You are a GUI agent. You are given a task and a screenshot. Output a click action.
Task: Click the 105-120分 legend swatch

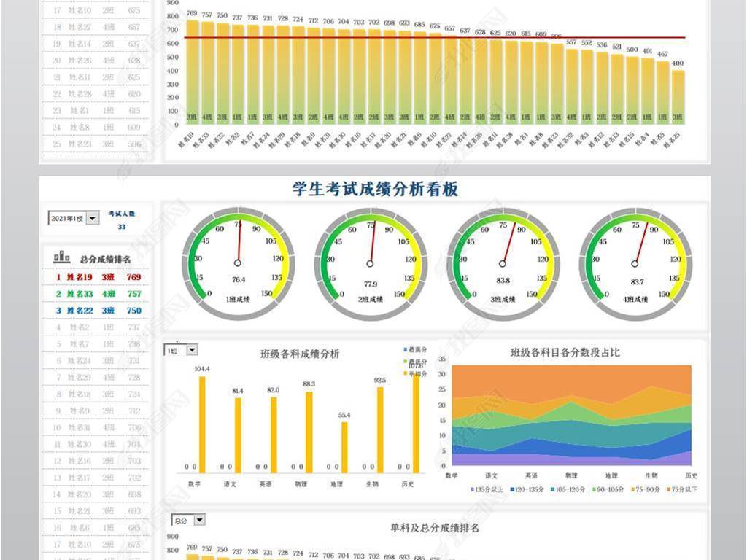(x=553, y=489)
